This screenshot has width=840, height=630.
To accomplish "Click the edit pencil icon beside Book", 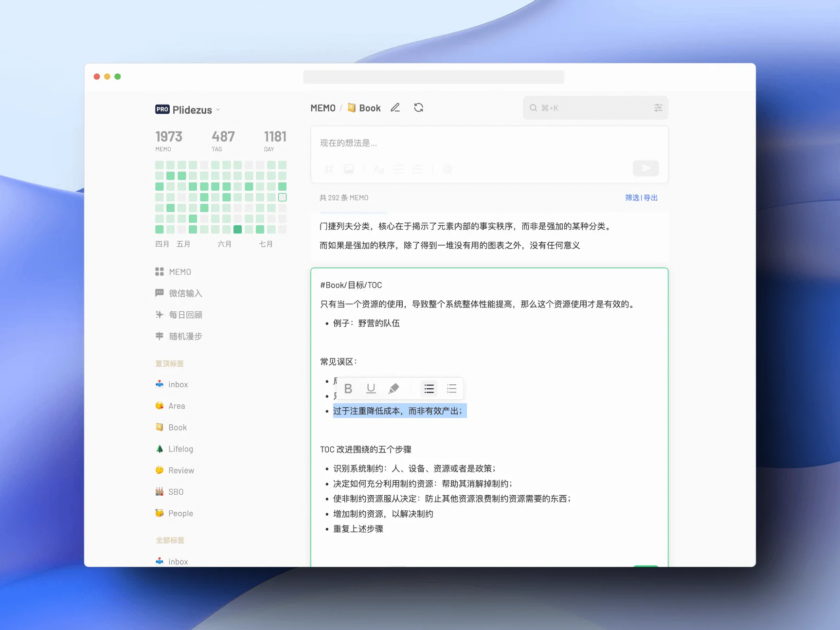I will pyautogui.click(x=395, y=108).
